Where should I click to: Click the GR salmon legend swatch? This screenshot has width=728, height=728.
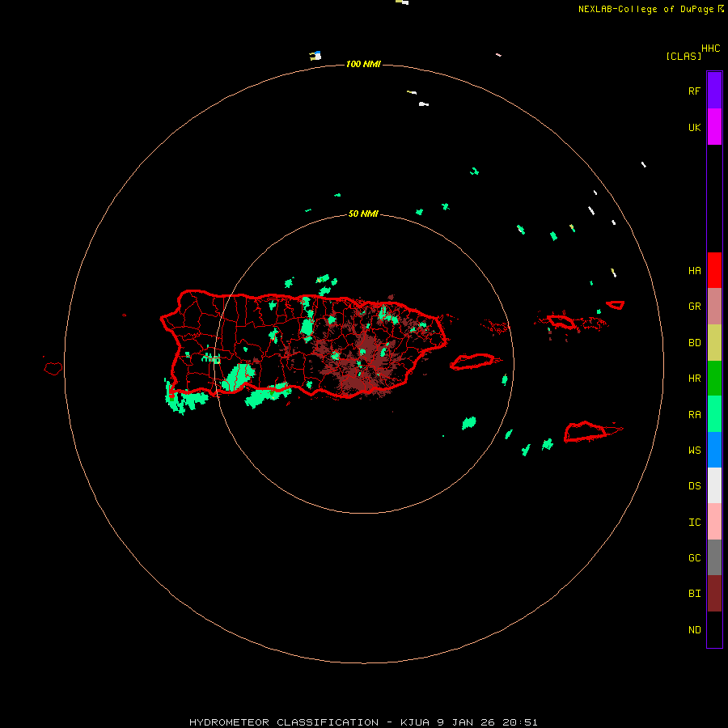(x=714, y=306)
